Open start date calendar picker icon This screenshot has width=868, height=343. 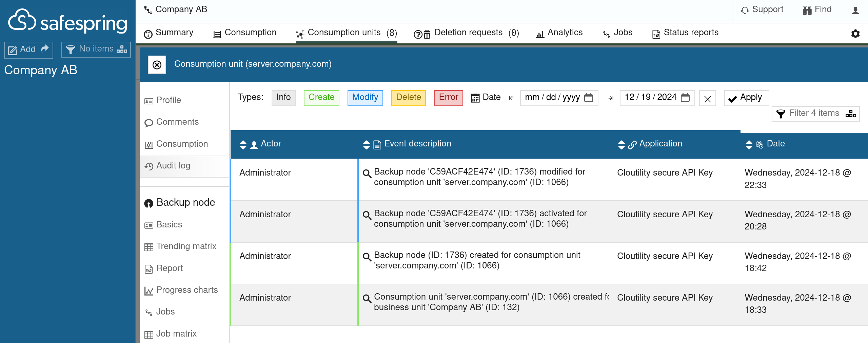pos(589,98)
